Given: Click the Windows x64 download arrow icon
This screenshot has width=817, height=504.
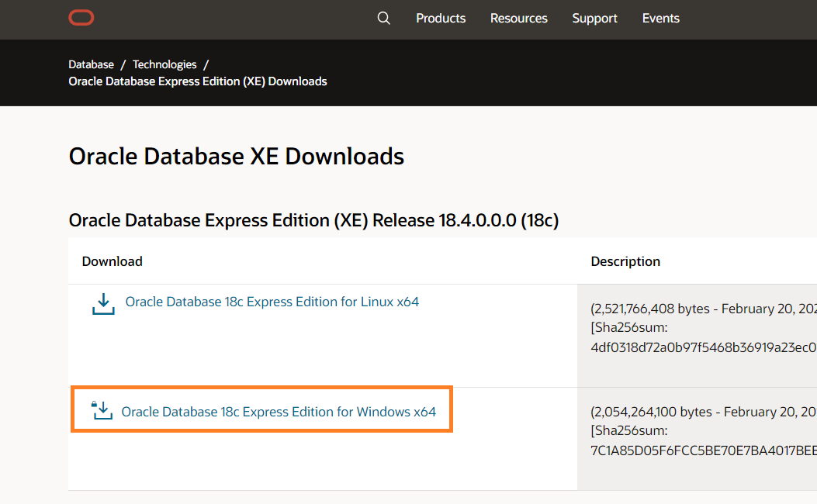Looking at the screenshot, I should pyautogui.click(x=102, y=410).
